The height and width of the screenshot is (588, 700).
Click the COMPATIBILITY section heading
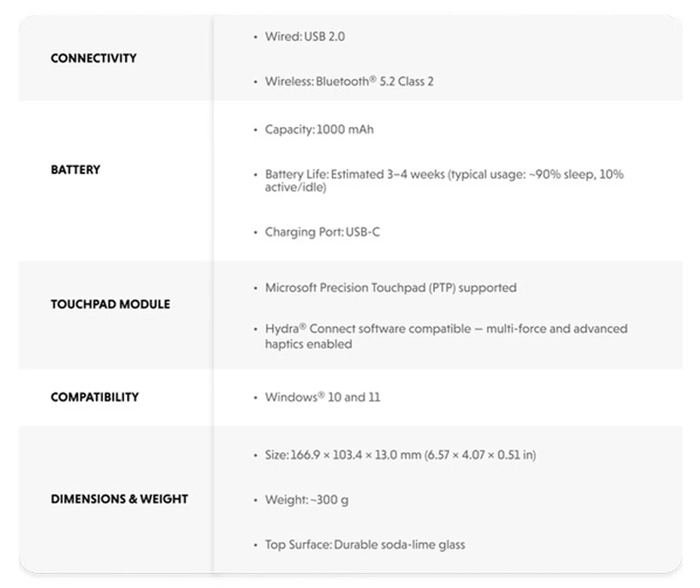click(x=95, y=397)
